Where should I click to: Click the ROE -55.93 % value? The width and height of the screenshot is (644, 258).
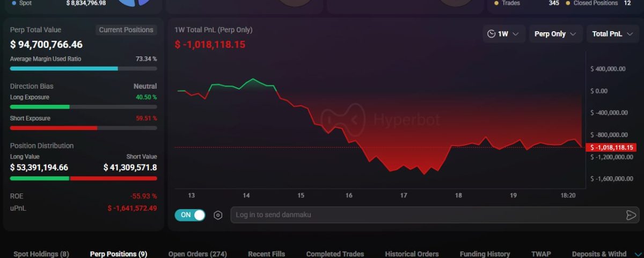(x=143, y=196)
